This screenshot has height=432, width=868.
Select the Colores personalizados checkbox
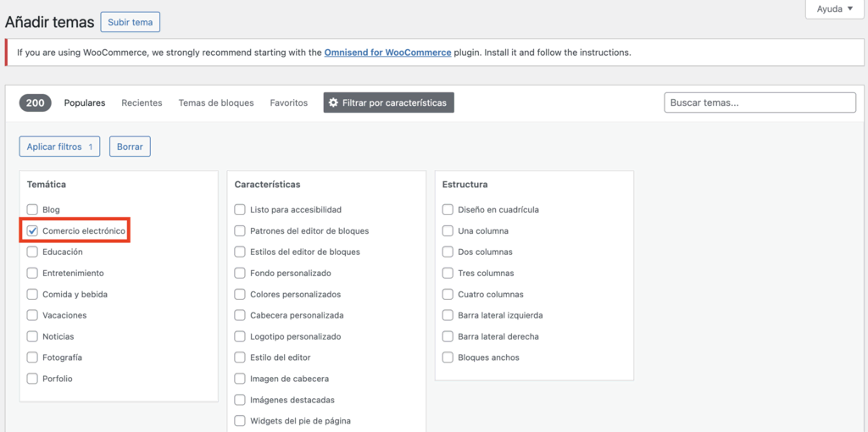coord(241,294)
